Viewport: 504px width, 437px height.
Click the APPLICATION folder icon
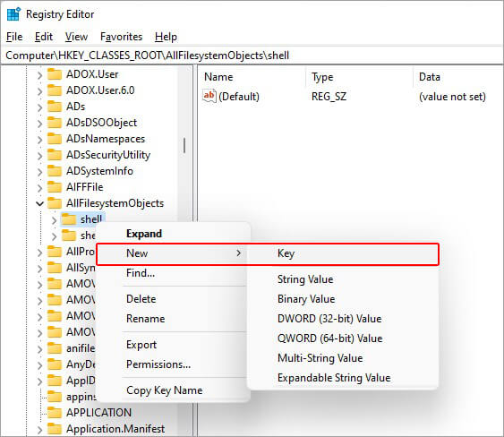[x=55, y=413]
